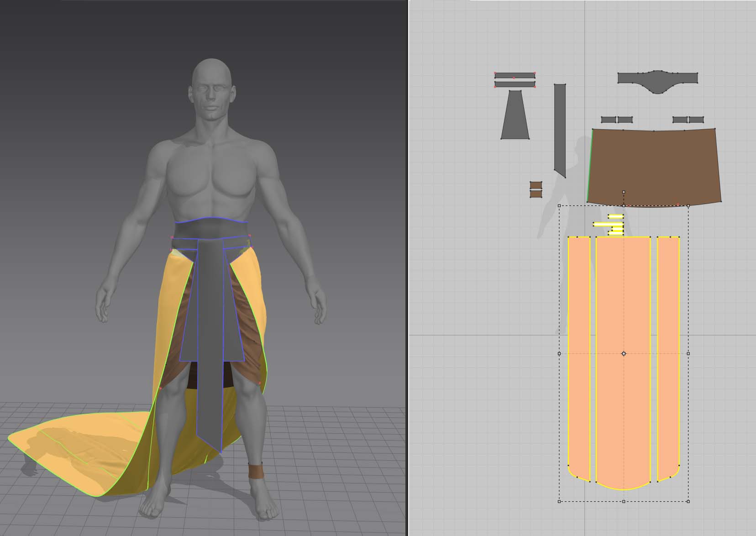The image size is (756, 536).
Task: Select the left narrow orange pattern piece
Action: tap(579, 358)
